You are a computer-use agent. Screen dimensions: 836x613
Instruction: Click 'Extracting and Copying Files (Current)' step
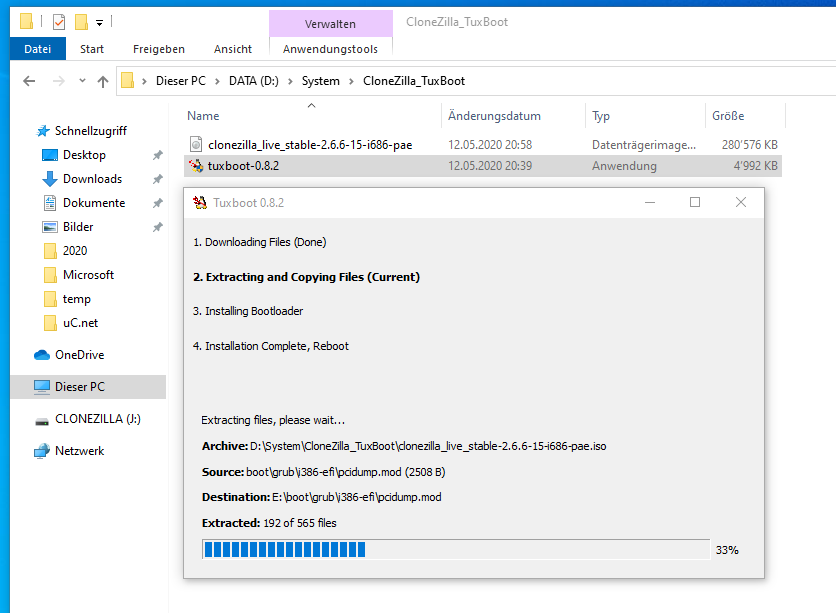pyautogui.click(x=307, y=277)
